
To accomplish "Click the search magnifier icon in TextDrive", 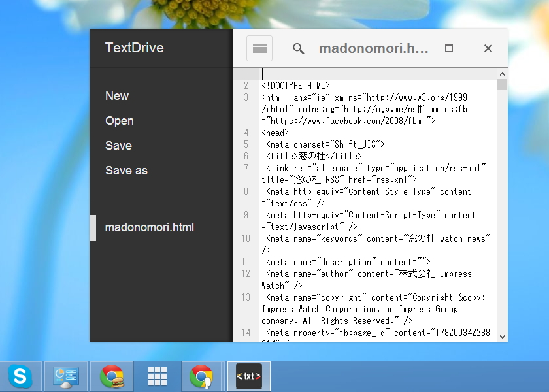I will pyautogui.click(x=298, y=48).
